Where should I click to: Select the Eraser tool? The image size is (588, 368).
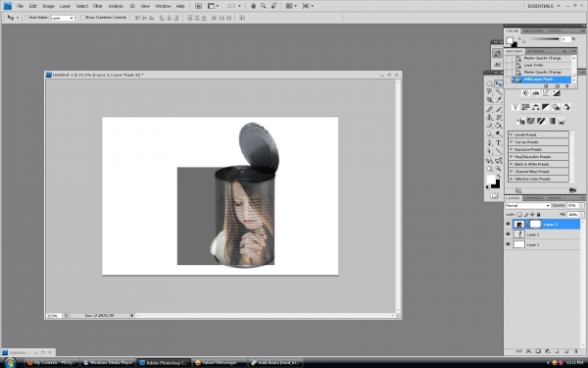pyautogui.click(x=490, y=126)
